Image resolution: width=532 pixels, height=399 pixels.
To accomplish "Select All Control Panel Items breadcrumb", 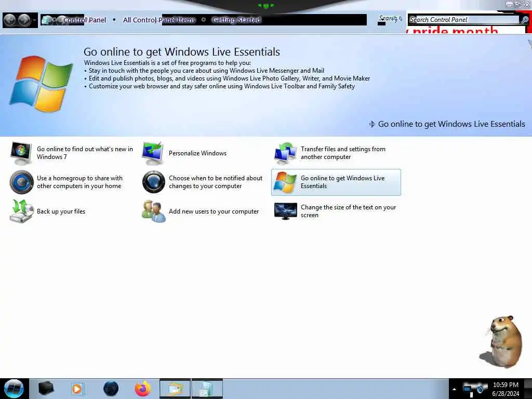I will tap(159, 20).
